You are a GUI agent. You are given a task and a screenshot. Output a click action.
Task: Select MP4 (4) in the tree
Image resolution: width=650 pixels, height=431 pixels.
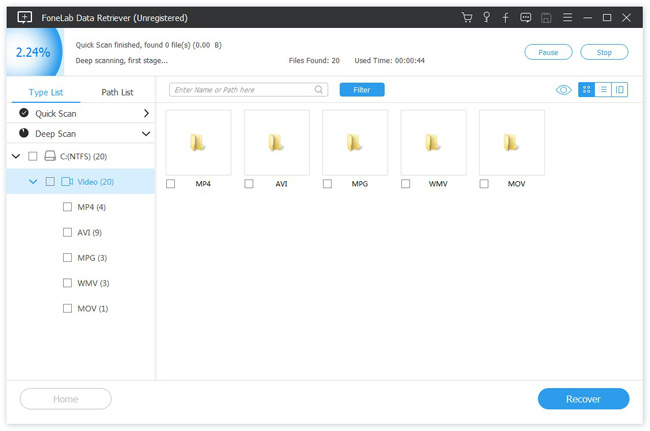coord(92,207)
